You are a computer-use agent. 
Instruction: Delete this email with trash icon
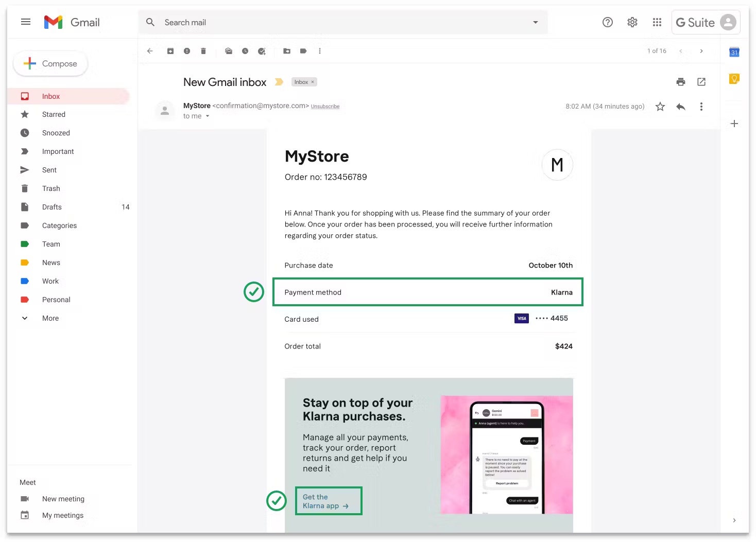203,51
